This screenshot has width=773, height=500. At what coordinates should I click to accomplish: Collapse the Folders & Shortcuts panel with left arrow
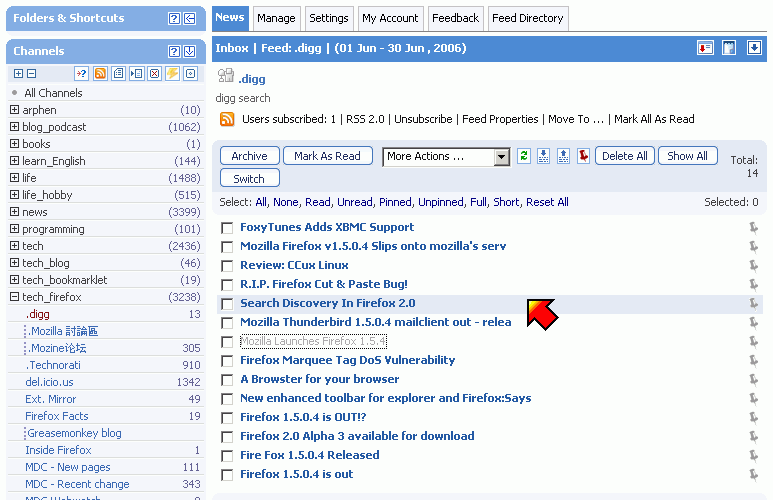tap(189, 18)
